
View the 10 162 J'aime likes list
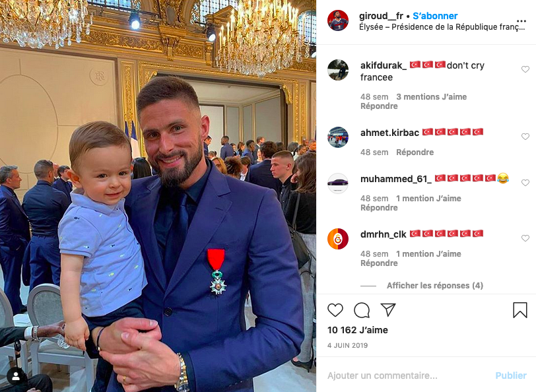358,330
